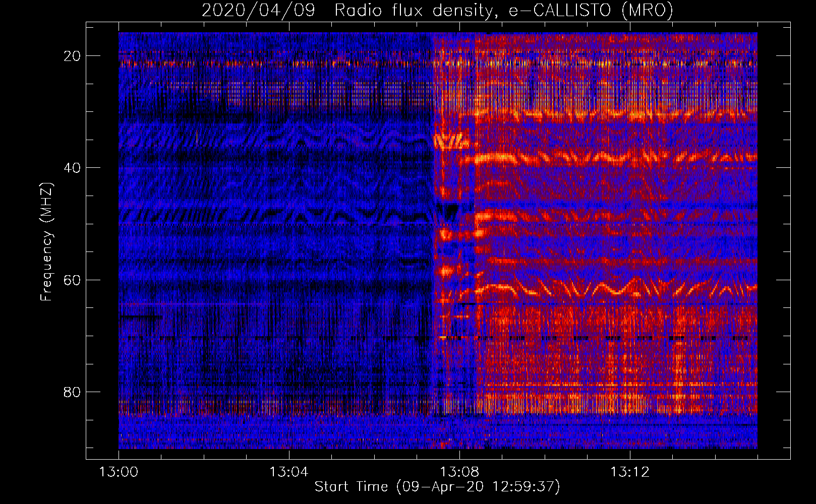Click the 13:08 time tick label
Viewport: 816px width, 504px height.
click(459, 472)
